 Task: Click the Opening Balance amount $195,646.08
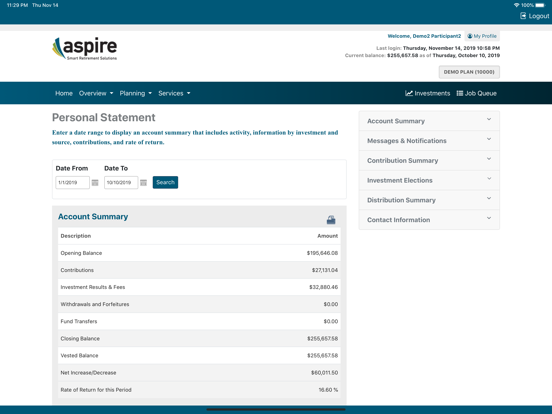[x=322, y=253]
